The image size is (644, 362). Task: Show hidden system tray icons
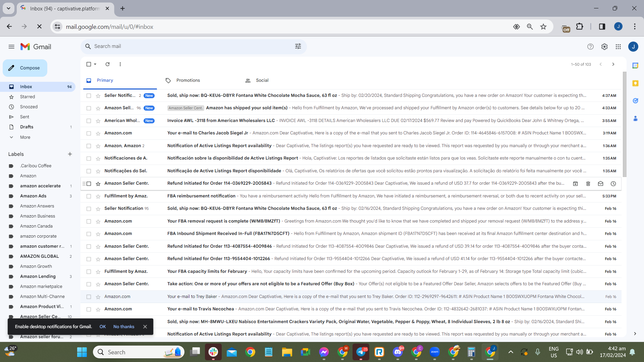[511, 352]
